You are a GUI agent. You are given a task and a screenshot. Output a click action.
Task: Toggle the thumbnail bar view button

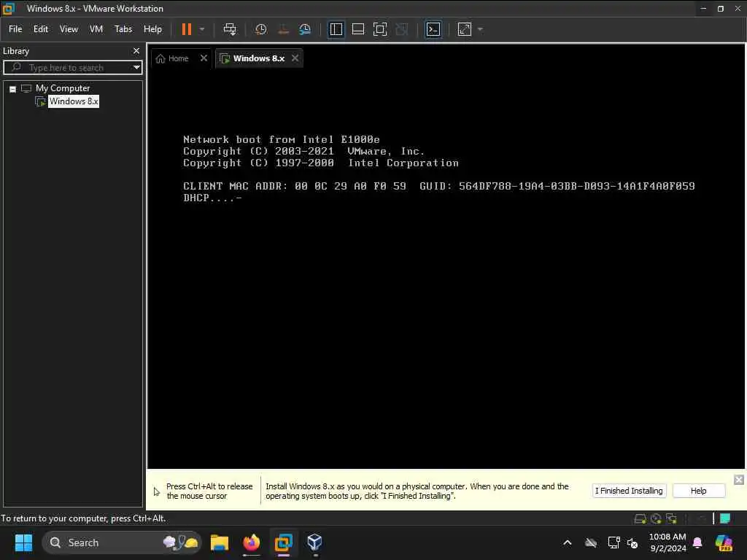click(357, 29)
